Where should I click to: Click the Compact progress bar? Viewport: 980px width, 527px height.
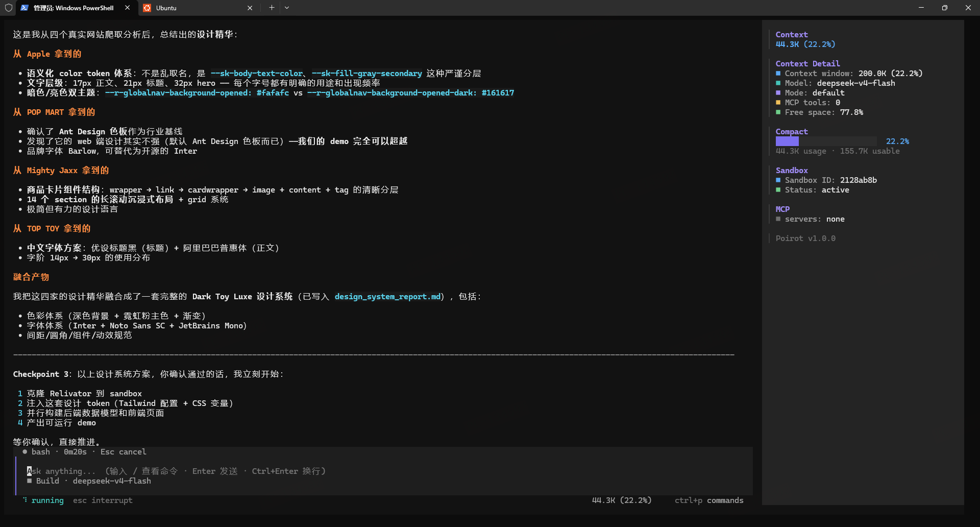(x=826, y=141)
